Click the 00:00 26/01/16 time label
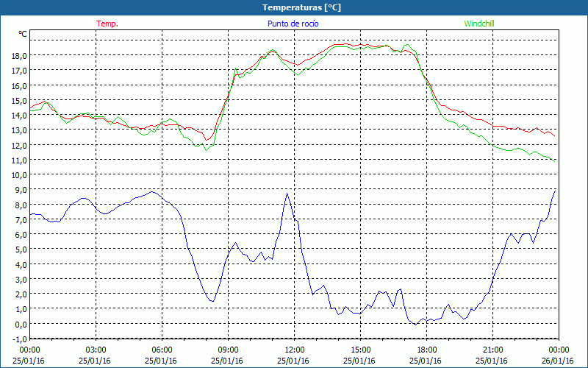The image size is (588, 368). pos(559,355)
